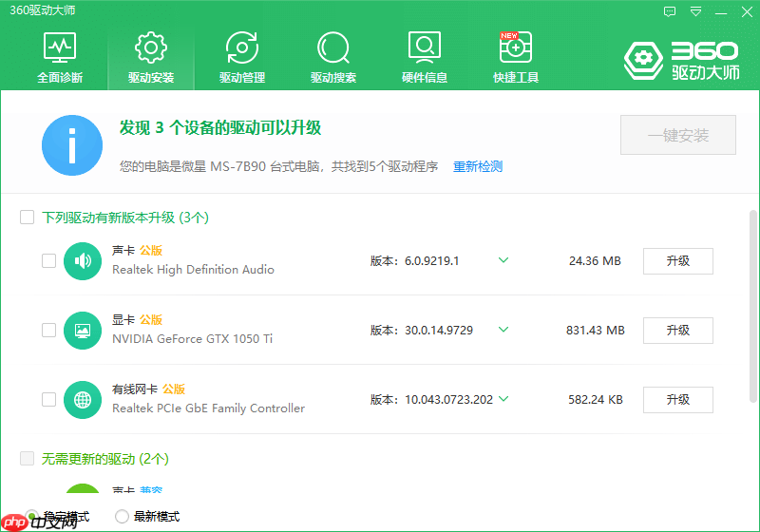Click the 声卡 speaker icon
The width and height of the screenshot is (760, 532).
click(x=83, y=261)
